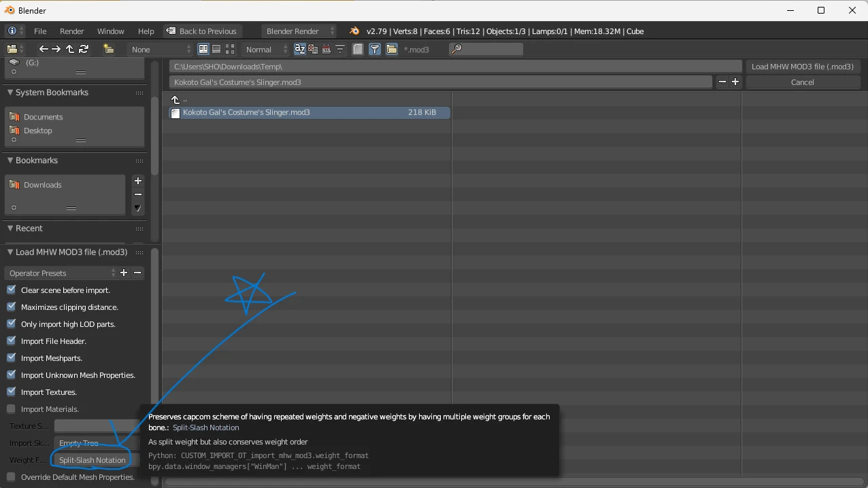Toggle file filtering funnel icon
Viewport: 868px width, 488px height.
click(x=375, y=49)
